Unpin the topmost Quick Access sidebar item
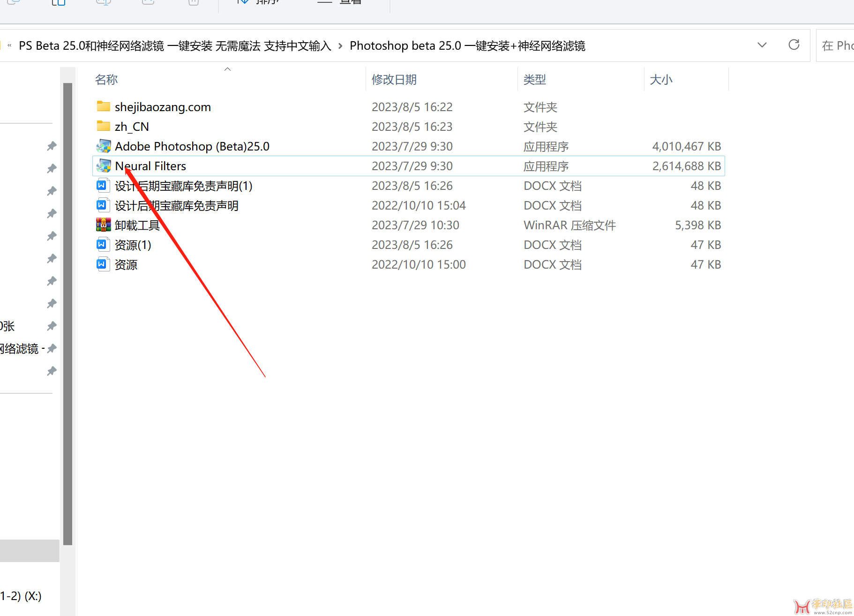Screen dimensions: 854x616 click(x=52, y=146)
